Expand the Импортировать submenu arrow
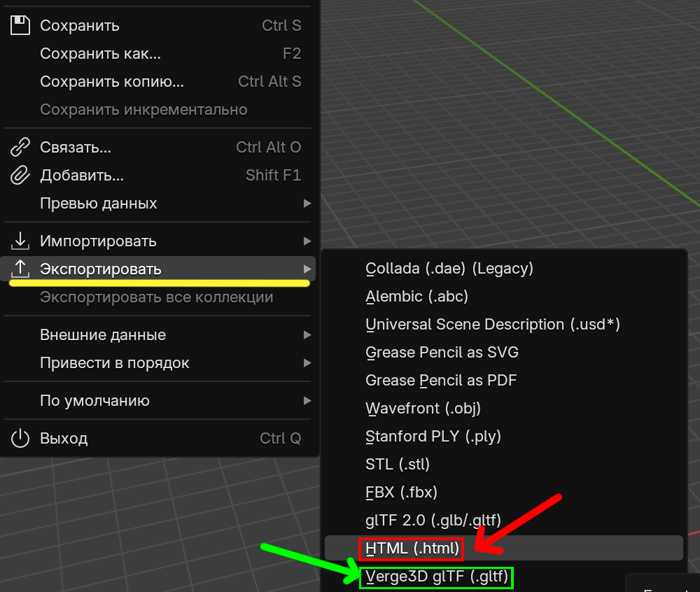700x592 pixels. [307, 241]
